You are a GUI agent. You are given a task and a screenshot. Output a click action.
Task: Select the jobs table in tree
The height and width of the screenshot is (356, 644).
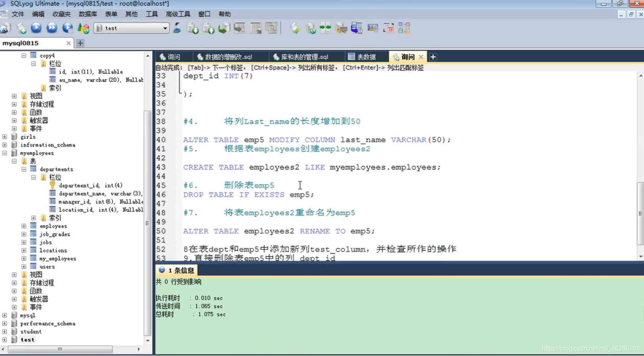coord(45,242)
